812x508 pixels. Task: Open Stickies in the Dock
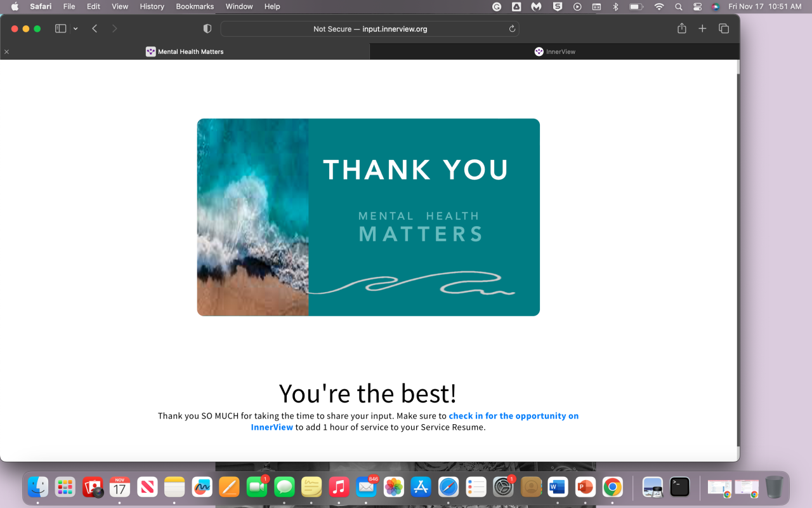311,487
